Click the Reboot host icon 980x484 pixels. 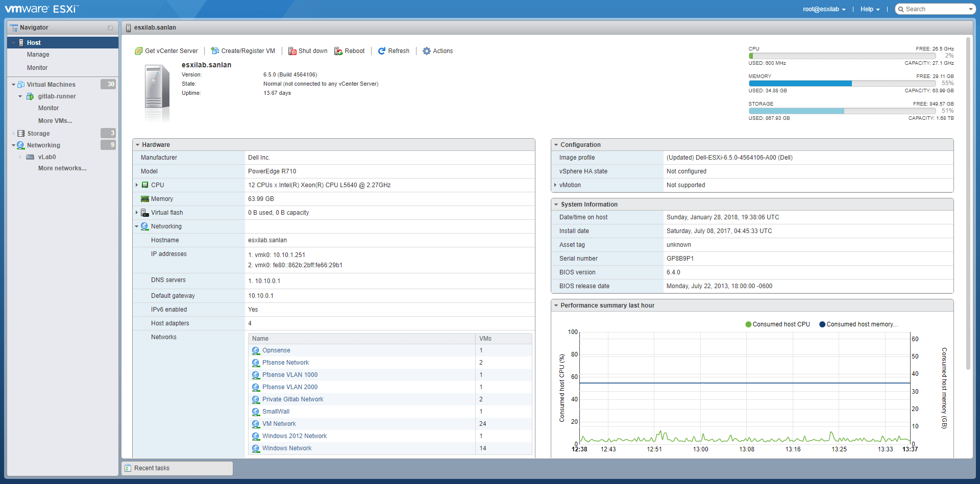(x=338, y=51)
